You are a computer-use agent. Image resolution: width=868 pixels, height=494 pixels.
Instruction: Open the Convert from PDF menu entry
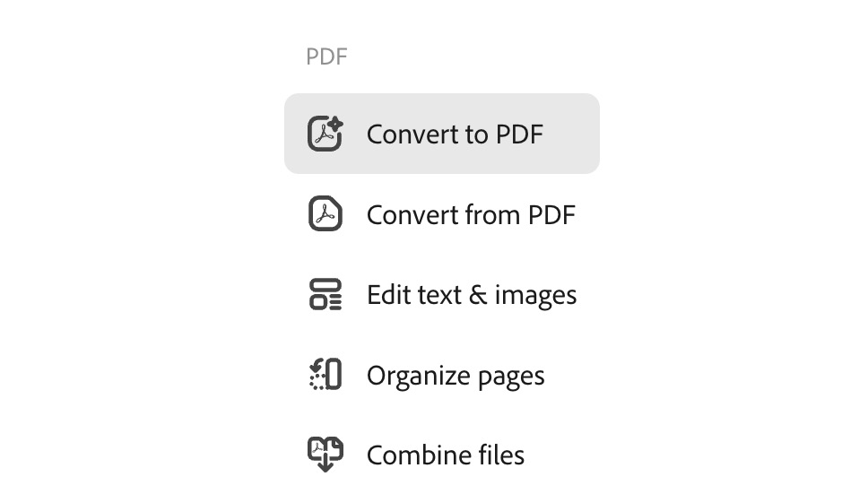(x=442, y=214)
